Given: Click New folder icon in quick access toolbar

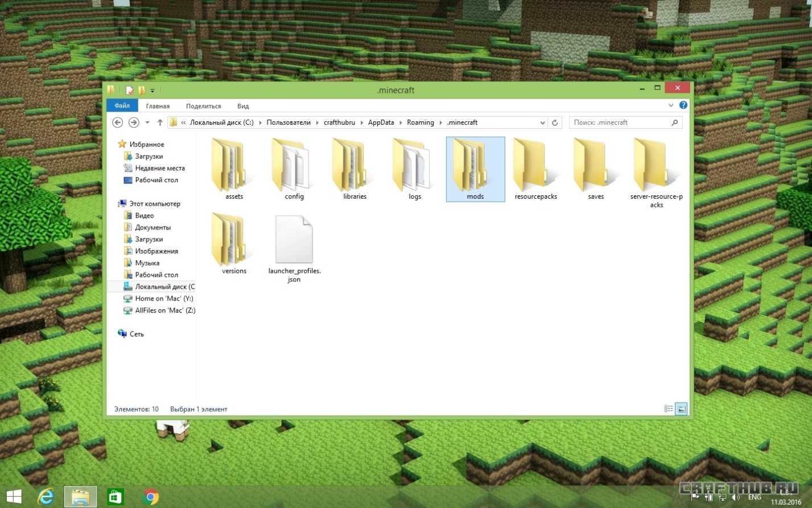Looking at the screenshot, I should pyautogui.click(x=141, y=90).
